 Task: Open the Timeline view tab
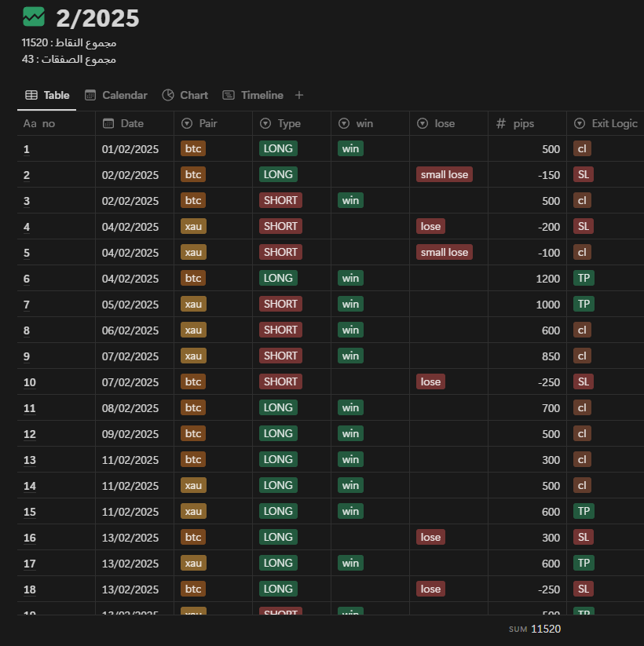pos(253,95)
